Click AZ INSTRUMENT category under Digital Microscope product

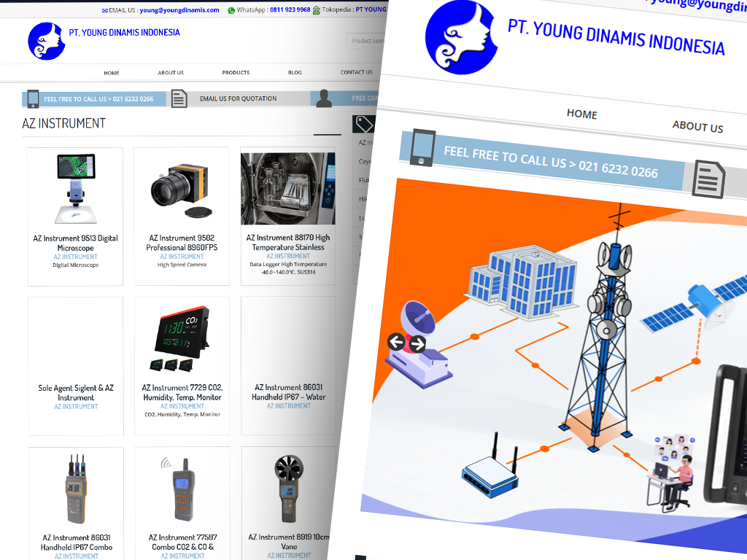click(76, 257)
